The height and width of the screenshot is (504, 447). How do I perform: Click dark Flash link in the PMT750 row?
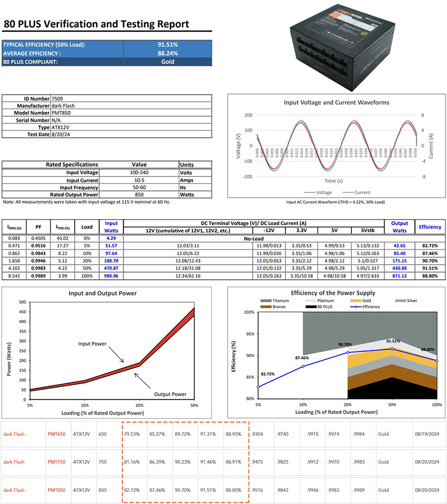point(14,462)
